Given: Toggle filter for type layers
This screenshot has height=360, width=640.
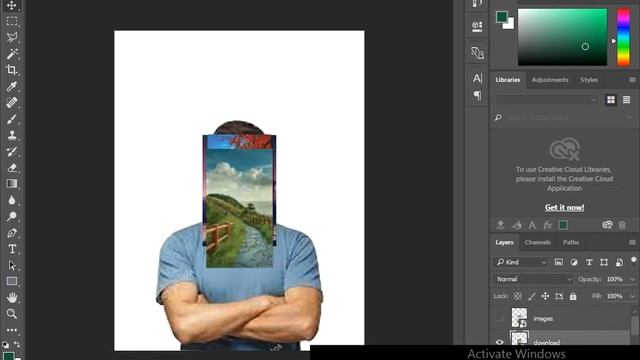Looking at the screenshot, I should 589,262.
